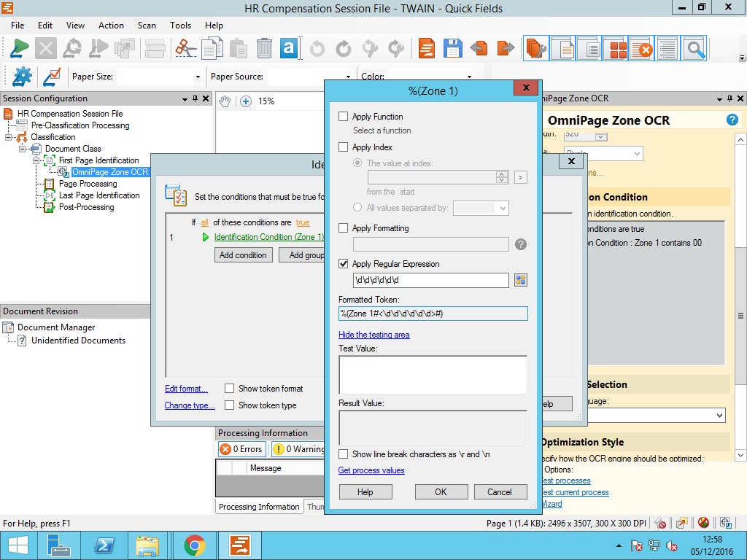Click the blue help icon in OmniPage panel
The width and height of the screenshot is (747, 560).
click(x=732, y=120)
